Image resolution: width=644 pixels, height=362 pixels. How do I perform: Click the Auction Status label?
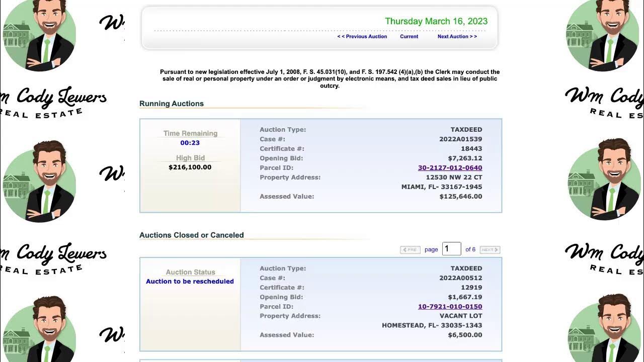pos(190,272)
